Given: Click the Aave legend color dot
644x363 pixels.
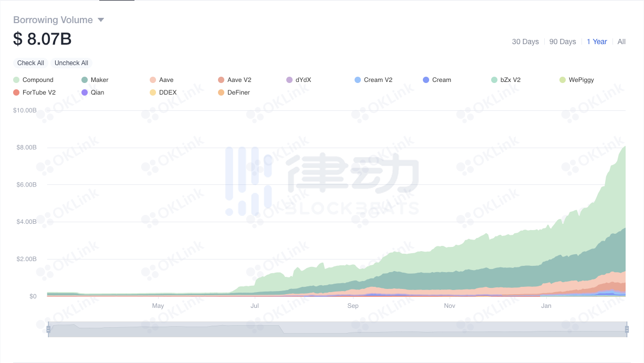Looking at the screenshot, I should point(153,80).
